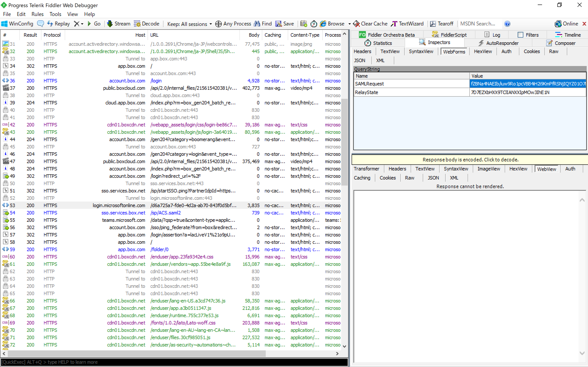Open the Remove sessions X dropdown

[82, 24]
